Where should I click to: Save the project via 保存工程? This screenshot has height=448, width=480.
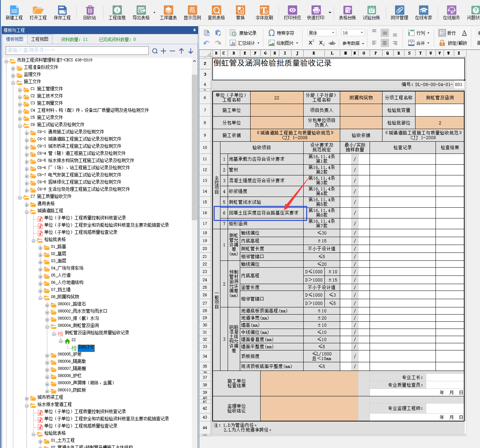(62, 13)
